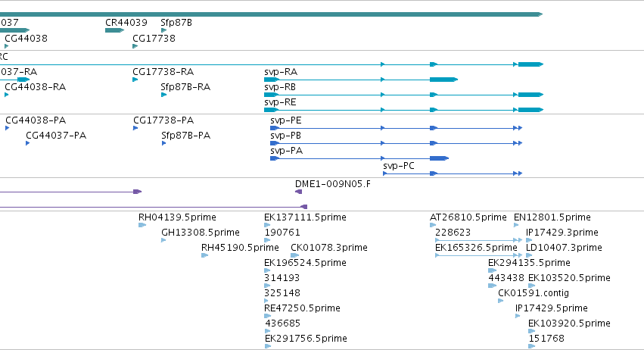644x350 pixels.
Task: Select the 325148 feature label
Action: point(282,294)
